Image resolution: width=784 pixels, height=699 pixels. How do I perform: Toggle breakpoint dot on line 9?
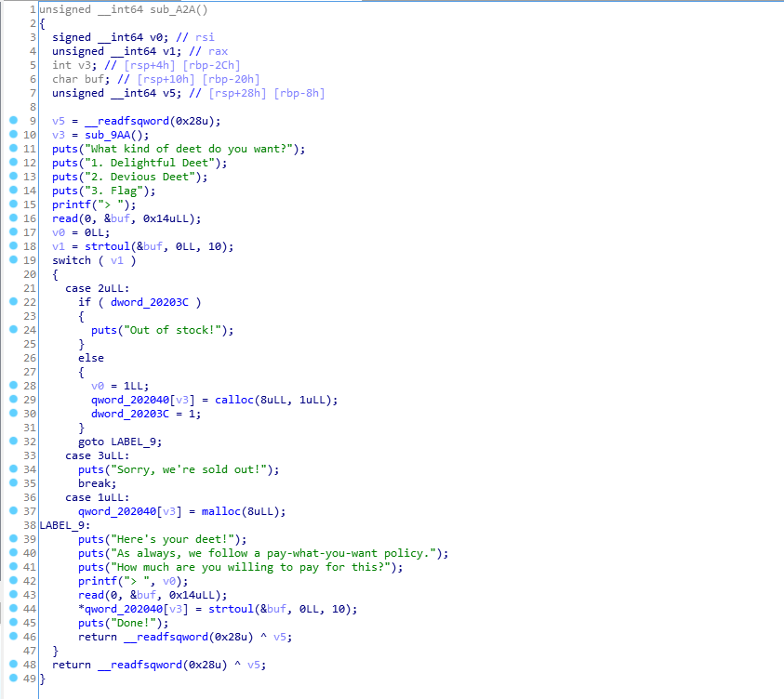(x=14, y=120)
